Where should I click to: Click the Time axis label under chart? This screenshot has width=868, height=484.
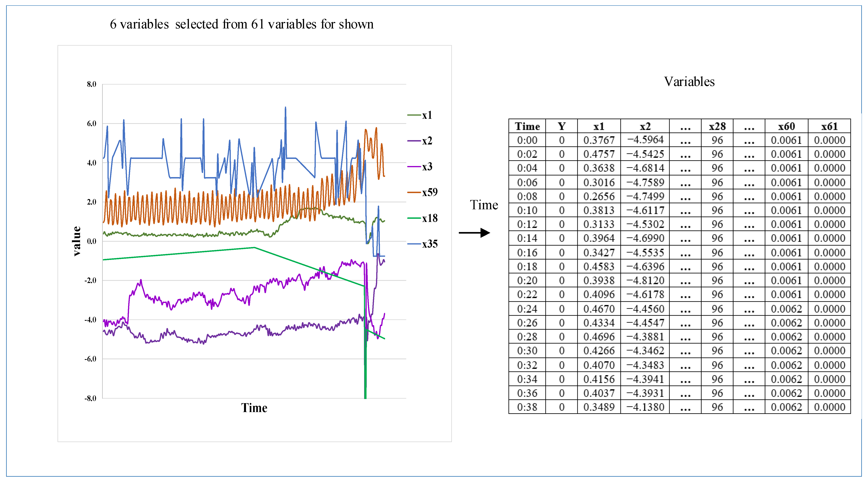point(254,408)
